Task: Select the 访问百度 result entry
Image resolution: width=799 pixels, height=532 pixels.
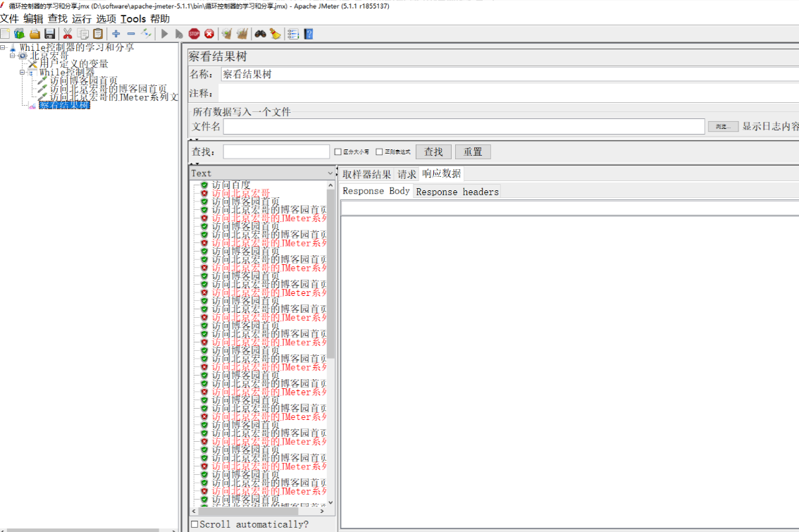Action: click(231, 185)
